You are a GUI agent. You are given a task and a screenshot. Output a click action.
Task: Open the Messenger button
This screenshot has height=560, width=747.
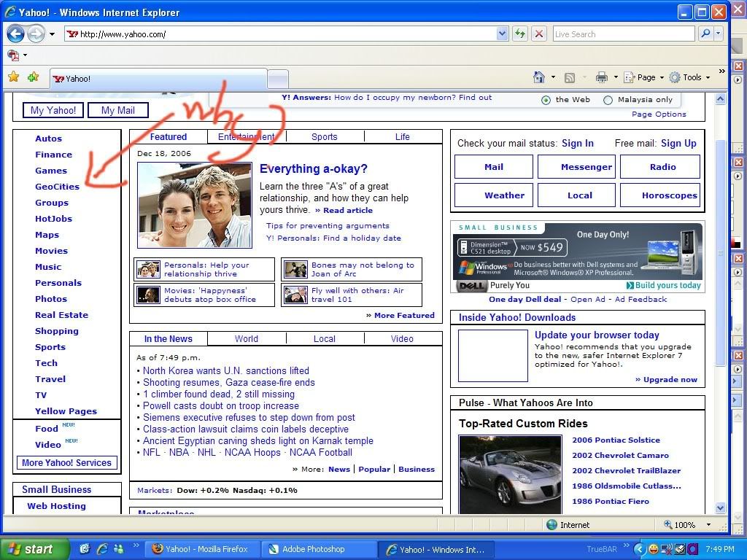(x=576, y=167)
